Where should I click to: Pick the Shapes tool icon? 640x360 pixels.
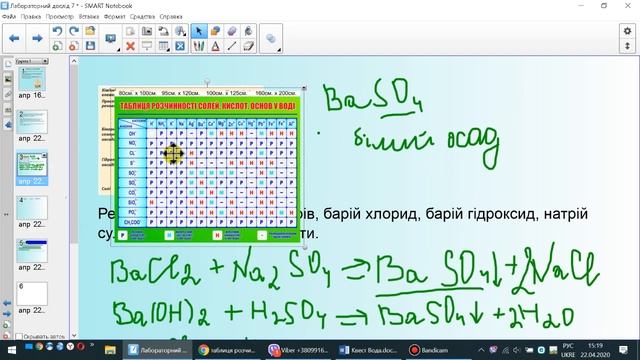click(x=216, y=31)
